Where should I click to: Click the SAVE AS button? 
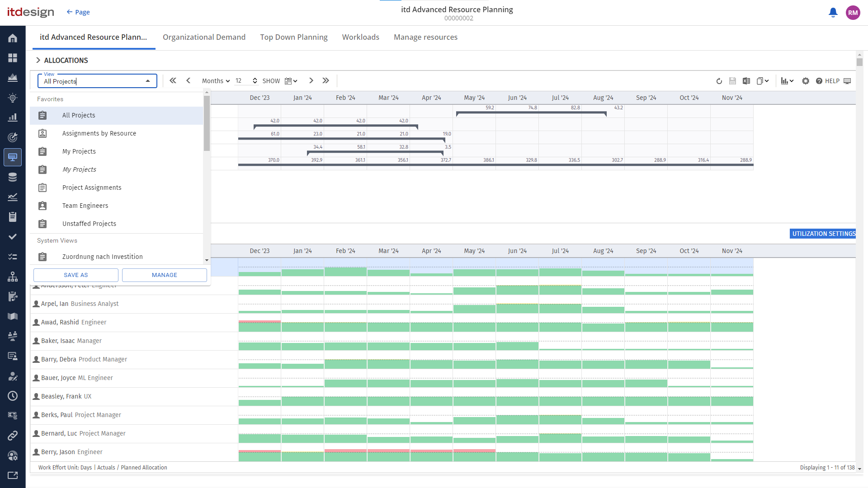pyautogui.click(x=76, y=275)
